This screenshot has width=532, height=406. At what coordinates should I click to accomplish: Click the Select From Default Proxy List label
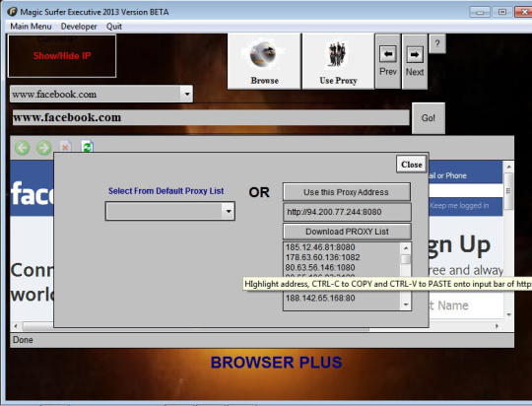point(166,191)
